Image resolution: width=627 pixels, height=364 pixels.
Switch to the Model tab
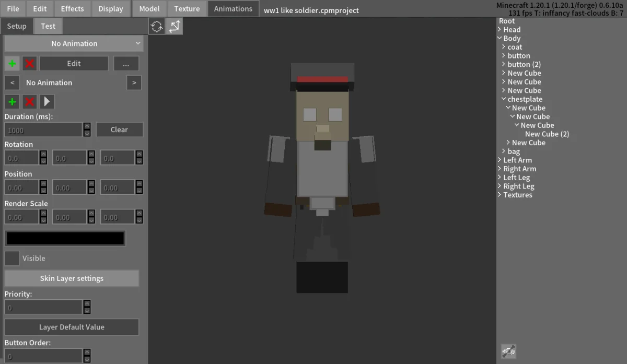[149, 8]
